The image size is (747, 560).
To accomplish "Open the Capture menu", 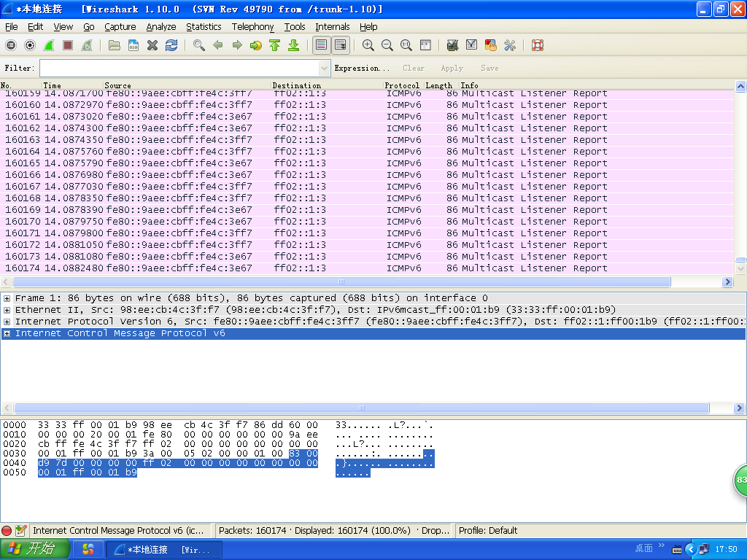I will [x=120, y=27].
